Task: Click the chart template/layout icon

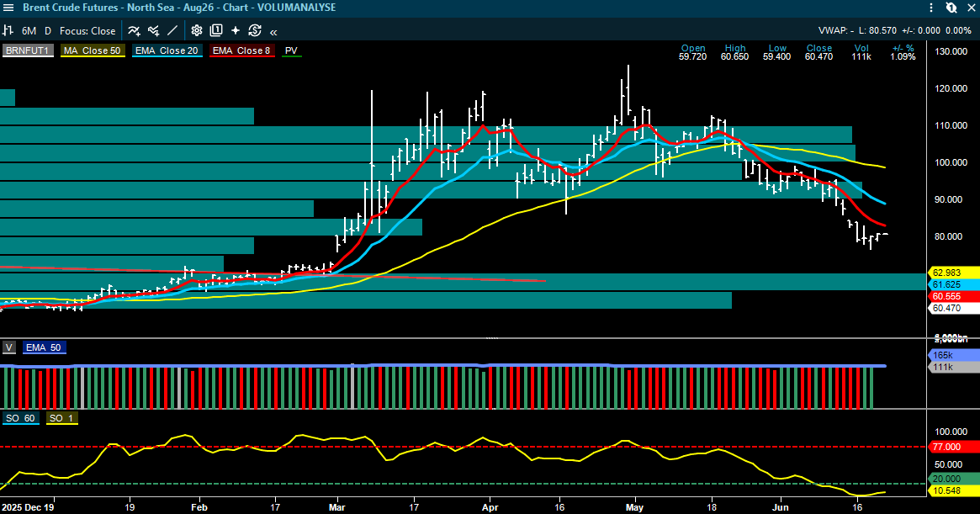Action: (216, 30)
